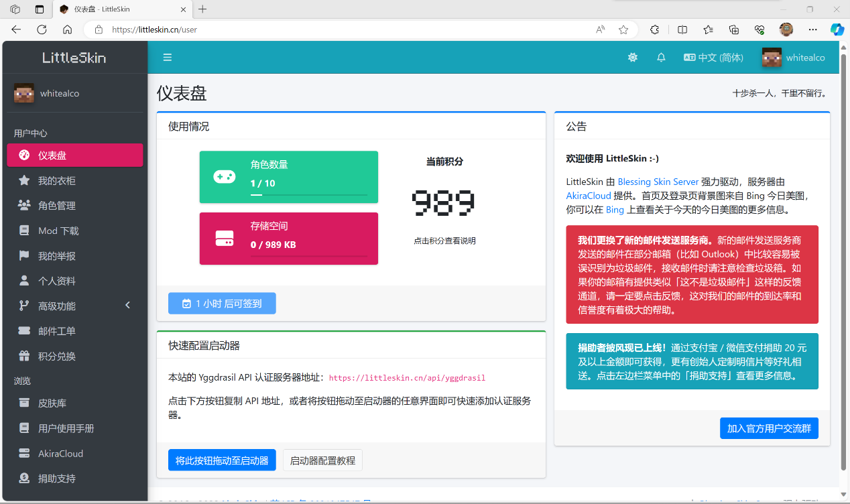This screenshot has width=850, height=504.
Task: Open 个人资料 menu item
Action: pos(75,281)
